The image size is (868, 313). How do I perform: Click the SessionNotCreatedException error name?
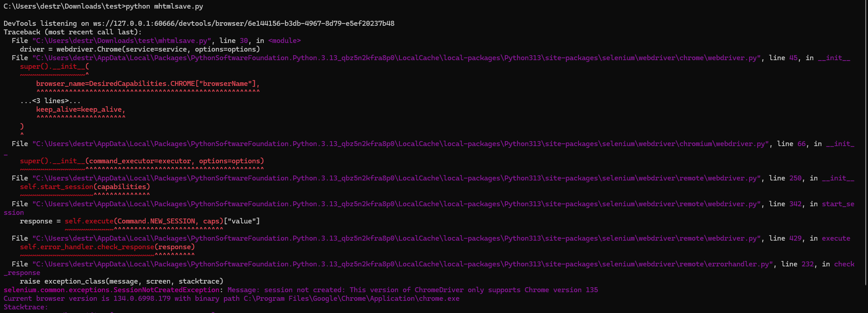tap(112, 290)
